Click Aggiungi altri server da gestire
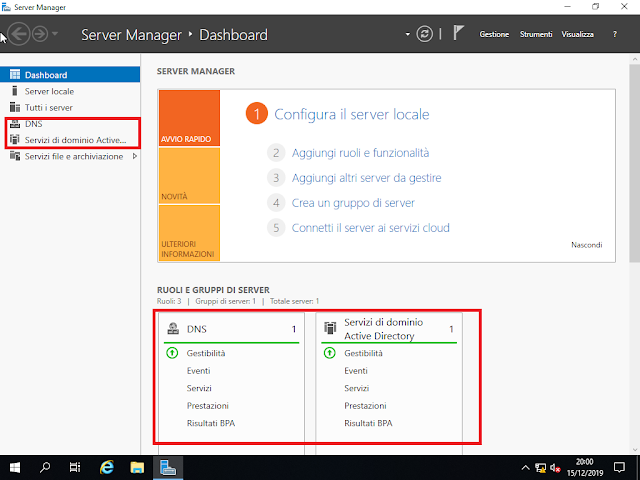The image size is (640, 480). 367,178
